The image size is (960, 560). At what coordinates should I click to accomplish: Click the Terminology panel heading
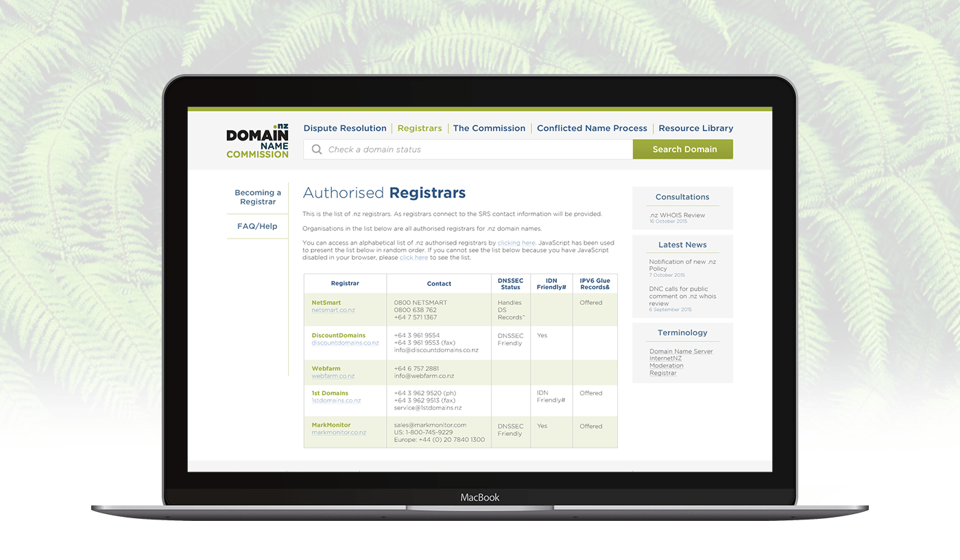point(682,332)
